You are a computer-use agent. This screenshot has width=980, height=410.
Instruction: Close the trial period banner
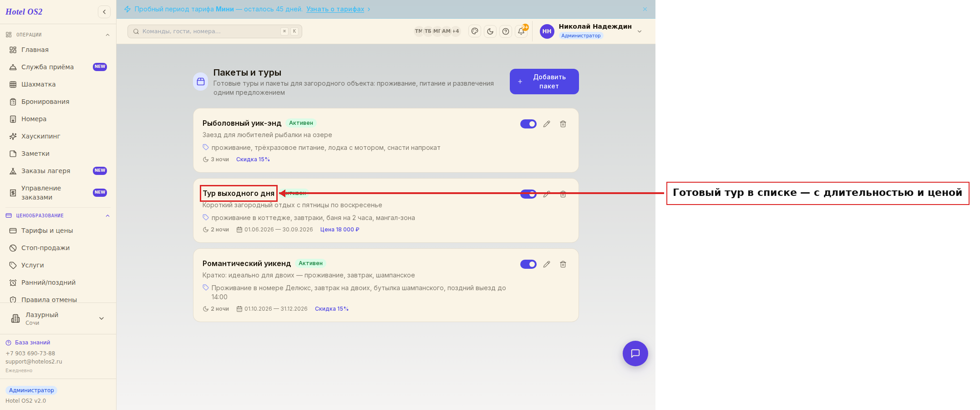point(645,9)
